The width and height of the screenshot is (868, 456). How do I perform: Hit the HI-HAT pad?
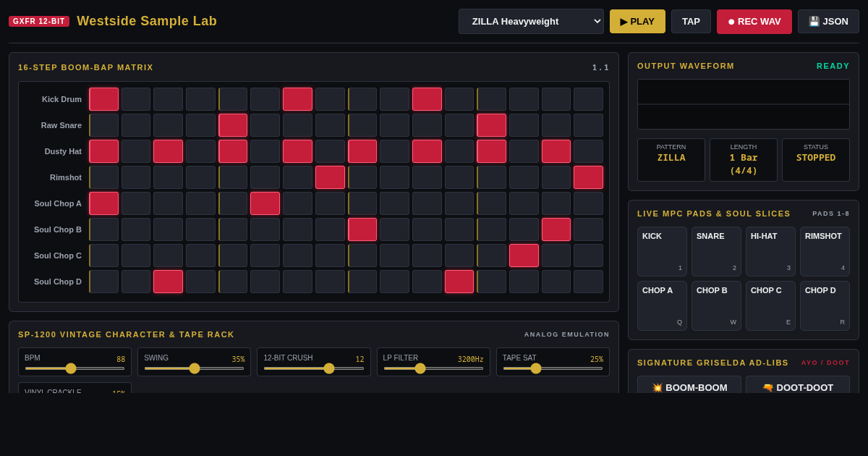[x=770, y=251]
